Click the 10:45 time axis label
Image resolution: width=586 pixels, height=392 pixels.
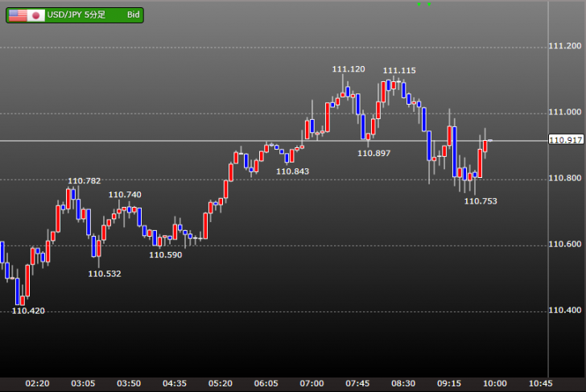[540, 383]
